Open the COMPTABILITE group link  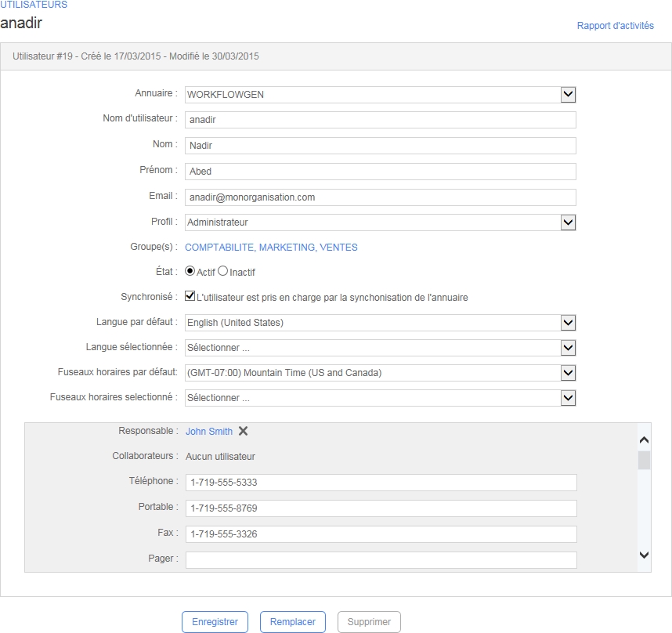coord(219,248)
